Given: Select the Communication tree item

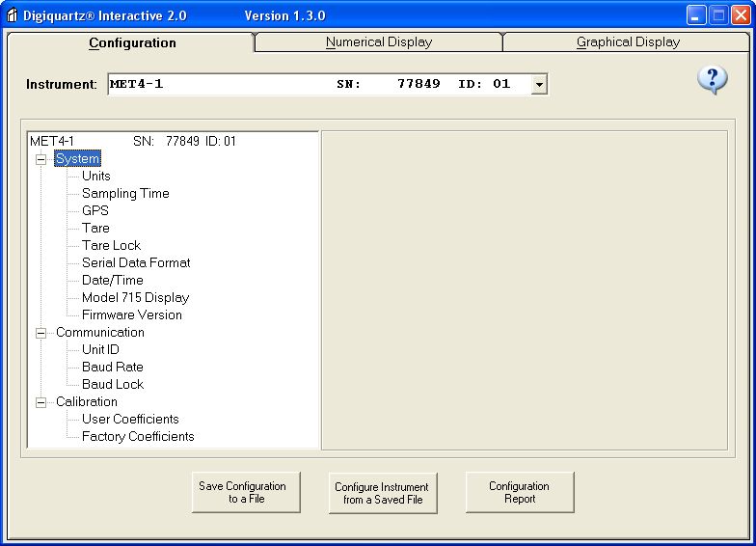Looking at the screenshot, I should click(100, 332).
